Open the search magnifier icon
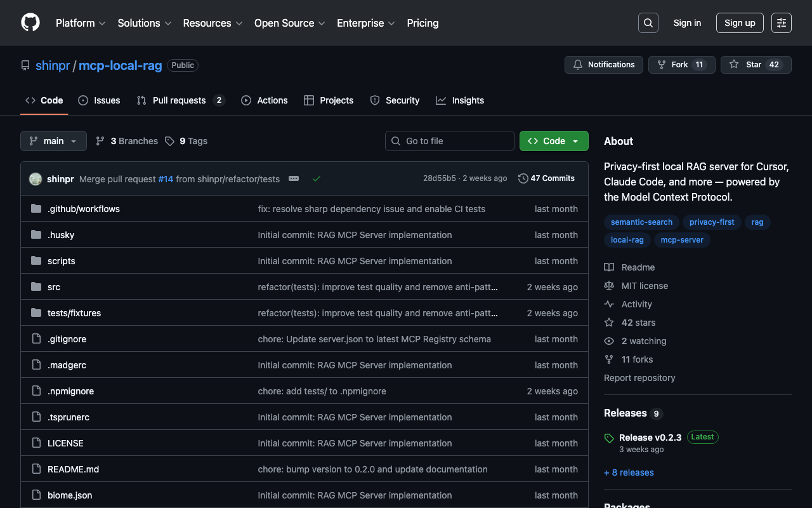 click(x=648, y=23)
